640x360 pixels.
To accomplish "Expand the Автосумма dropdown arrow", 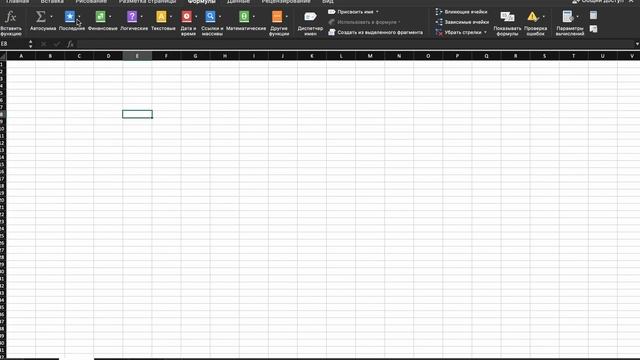I will 51,17.
